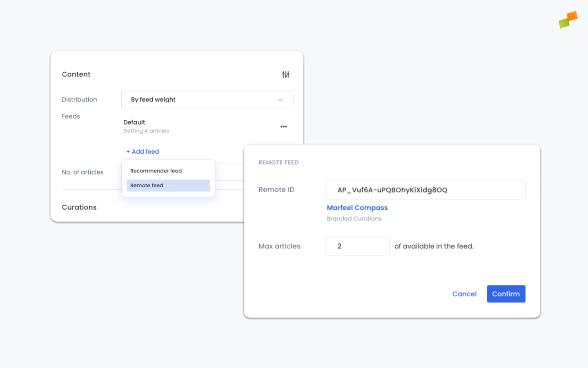The image size is (588, 368).
Task: Select the Default feed entry
Action: pyautogui.click(x=134, y=122)
